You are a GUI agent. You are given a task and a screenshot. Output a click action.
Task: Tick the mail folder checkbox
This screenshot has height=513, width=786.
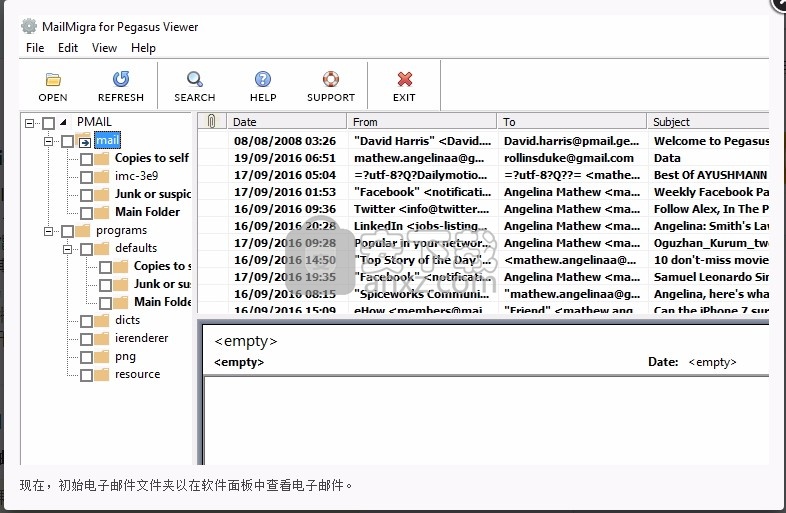(x=68, y=141)
